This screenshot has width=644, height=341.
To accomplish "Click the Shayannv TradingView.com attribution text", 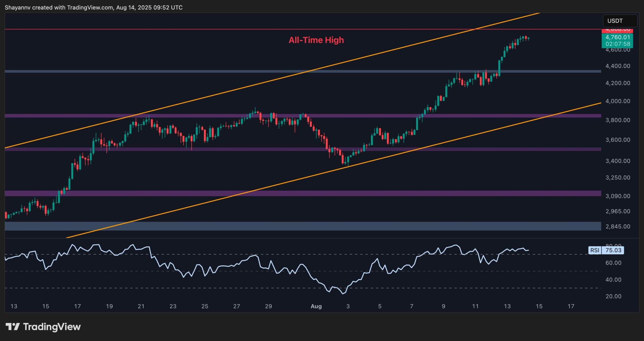I will pos(94,8).
